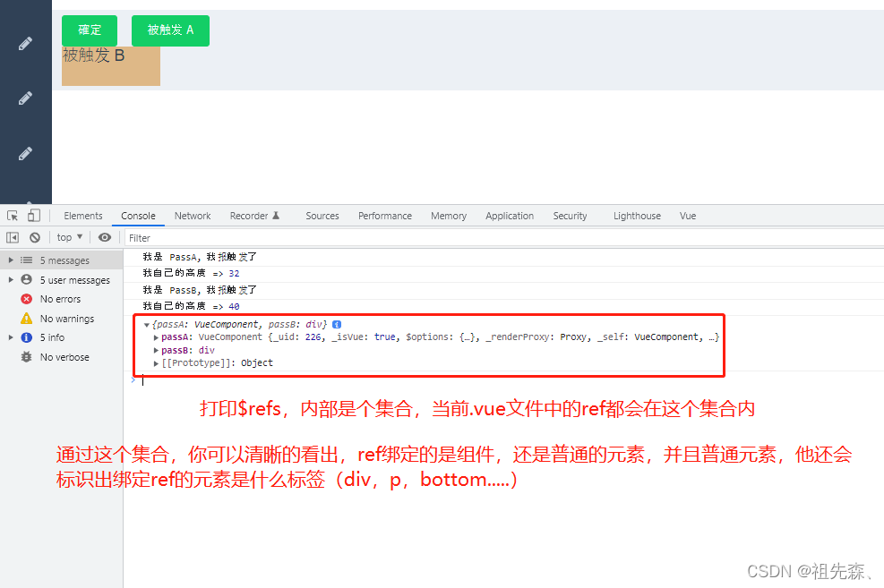Open the top JavaScript context dropdown
The width and height of the screenshot is (884, 588).
coord(70,238)
